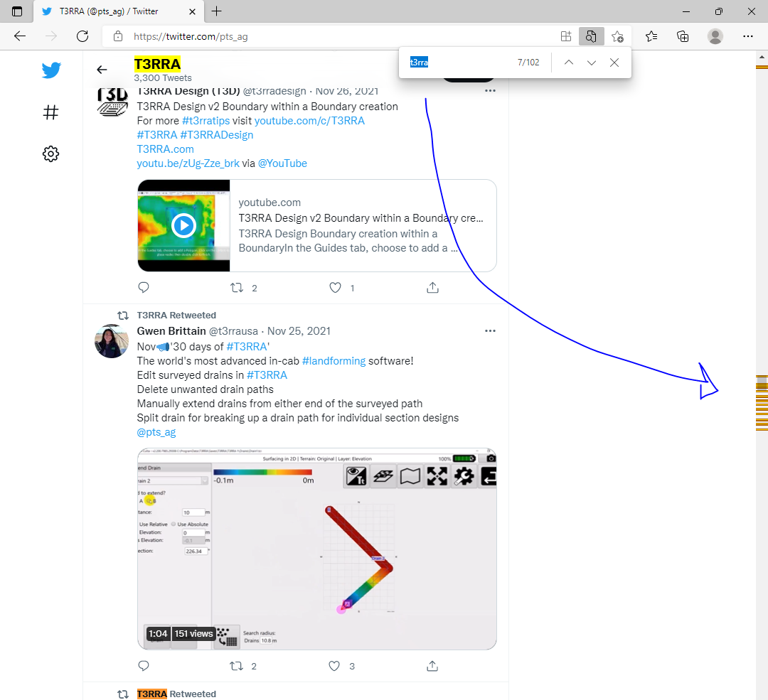Open the Explore hashtag icon
The width and height of the screenshot is (768, 700).
[50, 112]
